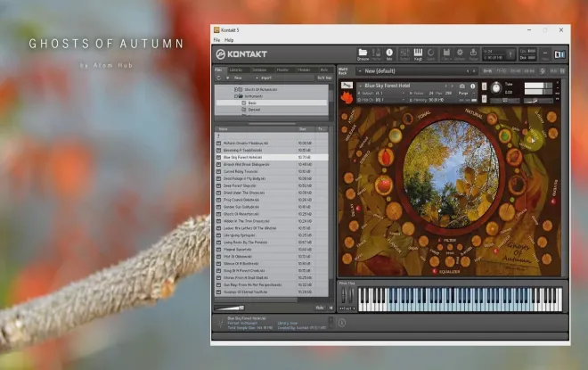Click the snapshot camera icon
The height and width of the screenshot is (370, 588).
[x=462, y=86]
